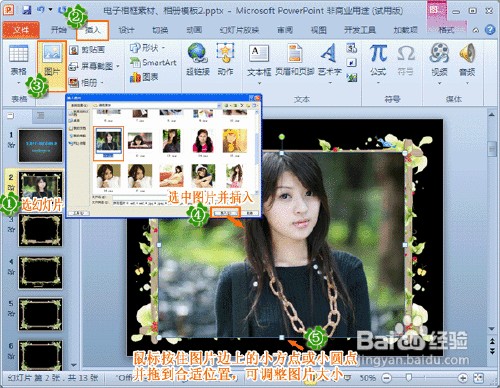Fit slide to window icon
Image resolution: width=500 pixels, height=388 pixels.
coord(479,378)
